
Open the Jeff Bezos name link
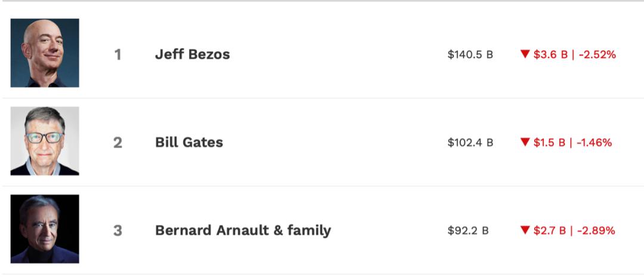pyautogui.click(x=192, y=54)
